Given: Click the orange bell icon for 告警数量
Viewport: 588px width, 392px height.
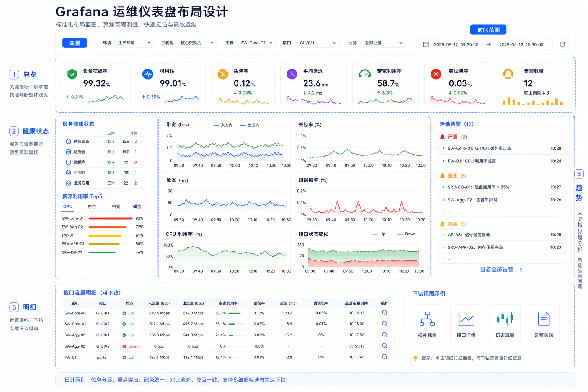Looking at the screenshot, I should click(x=508, y=74).
